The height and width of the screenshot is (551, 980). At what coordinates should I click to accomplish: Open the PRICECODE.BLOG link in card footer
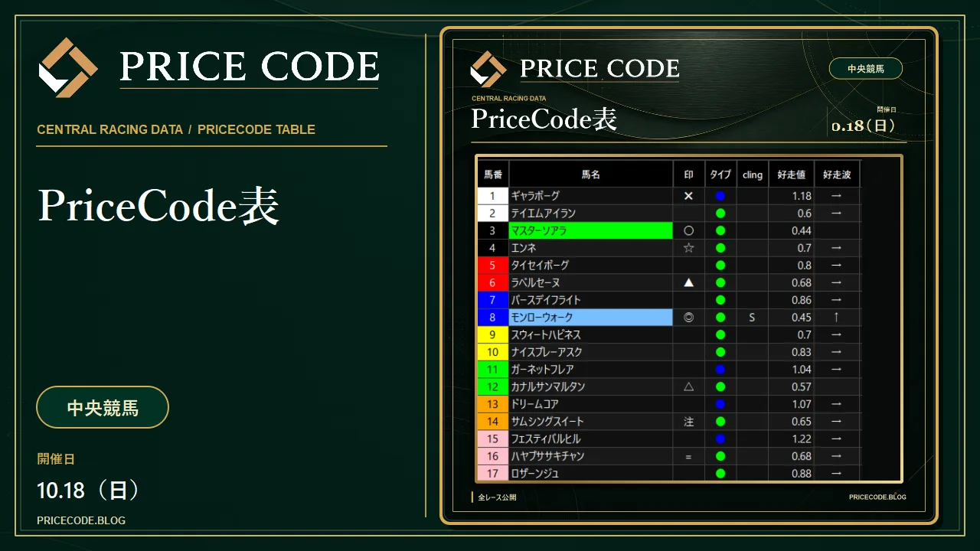click(x=877, y=497)
